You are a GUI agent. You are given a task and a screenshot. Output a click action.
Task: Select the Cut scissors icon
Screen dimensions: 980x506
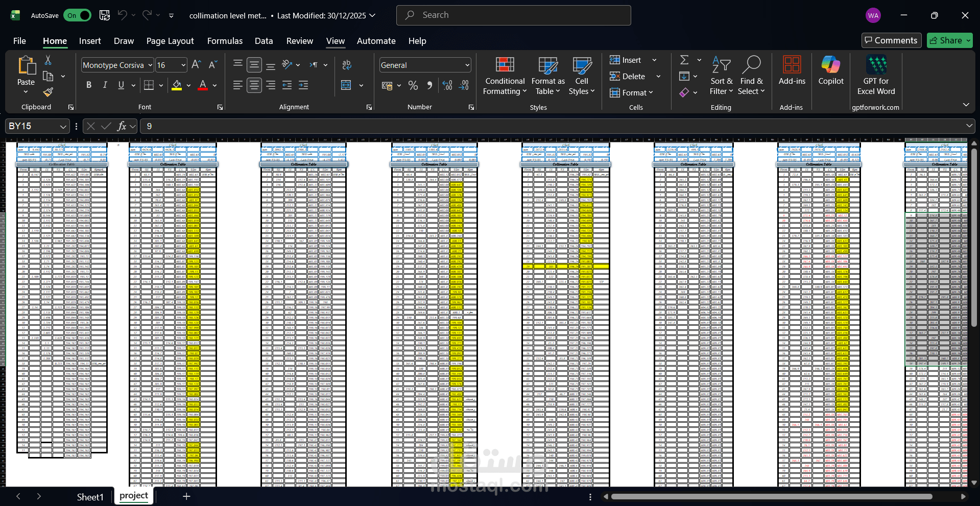[x=48, y=60]
